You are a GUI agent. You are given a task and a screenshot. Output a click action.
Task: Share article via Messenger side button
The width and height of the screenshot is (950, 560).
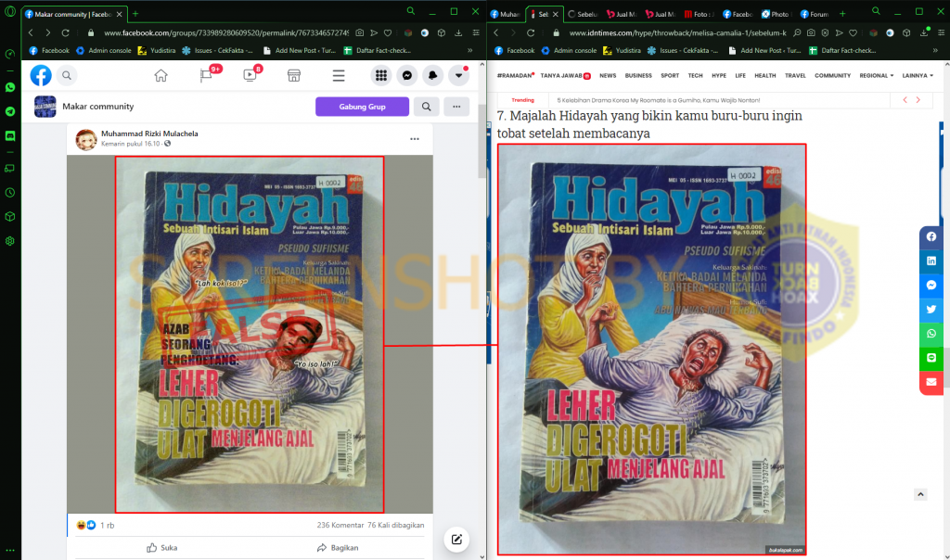[931, 286]
